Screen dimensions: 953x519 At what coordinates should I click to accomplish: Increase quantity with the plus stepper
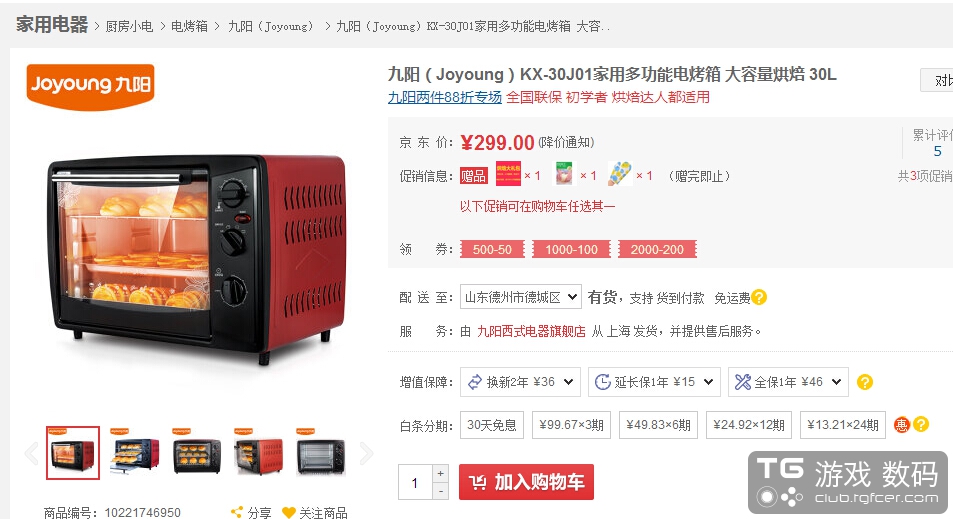[x=441, y=473]
